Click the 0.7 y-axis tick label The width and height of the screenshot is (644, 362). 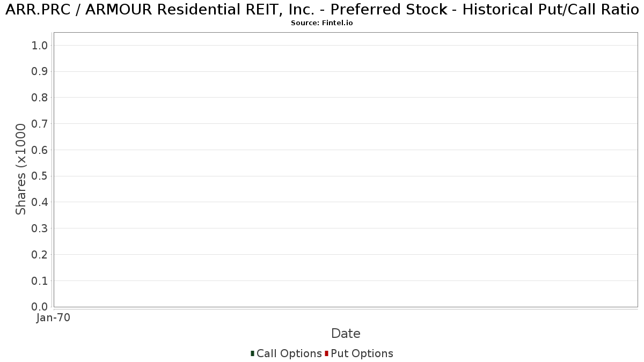pyautogui.click(x=40, y=124)
